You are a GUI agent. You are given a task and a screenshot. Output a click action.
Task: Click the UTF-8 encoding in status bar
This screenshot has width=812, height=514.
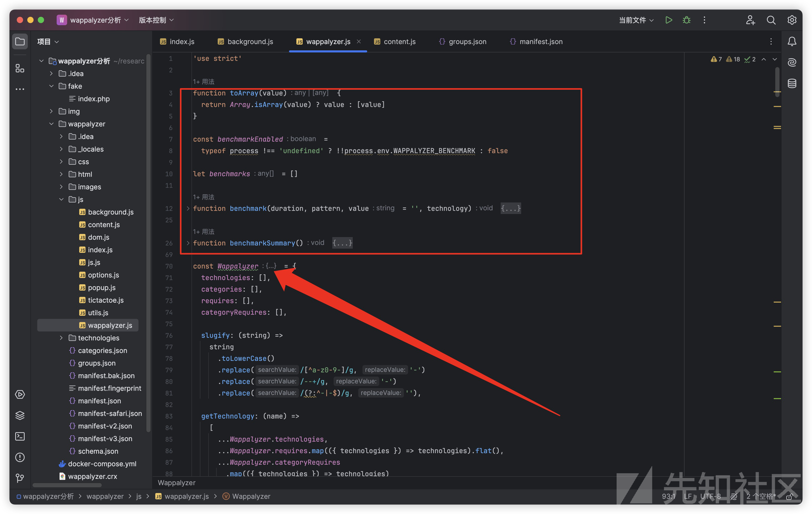(x=710, y=496)
